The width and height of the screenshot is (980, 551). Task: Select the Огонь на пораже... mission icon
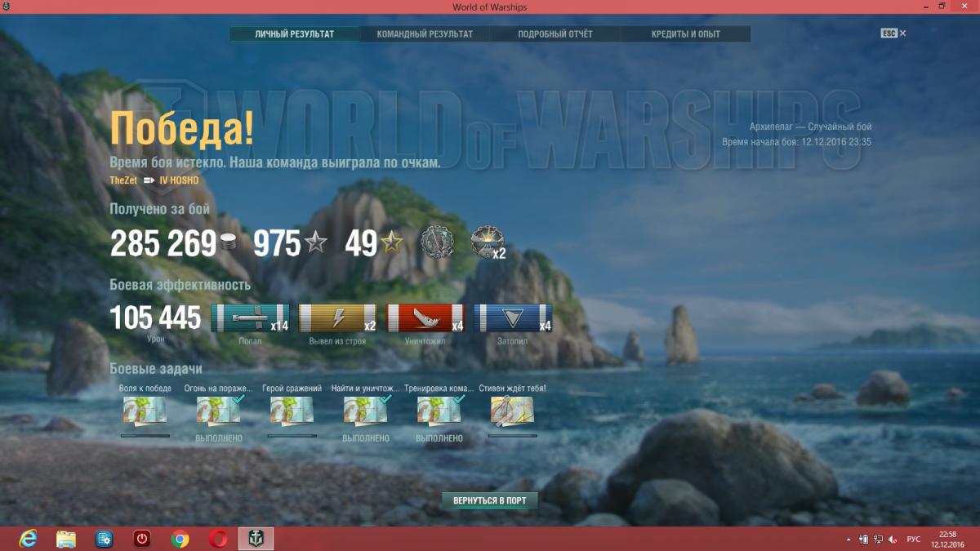point(218,411)
